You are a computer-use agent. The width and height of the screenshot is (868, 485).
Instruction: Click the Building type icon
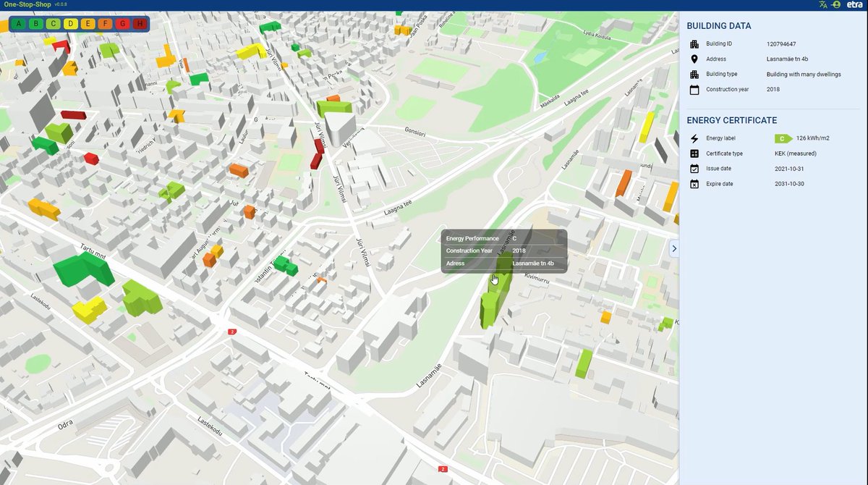[694, 74]
